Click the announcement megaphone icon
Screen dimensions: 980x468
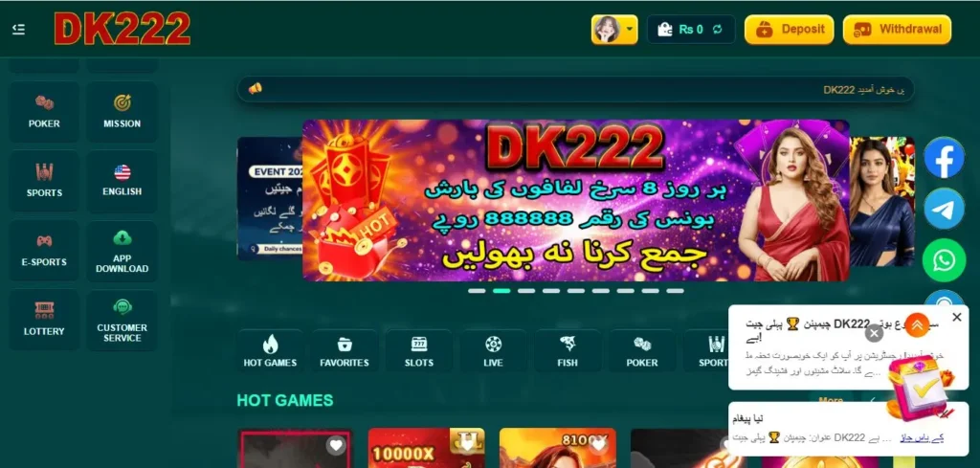click(255, 89)
